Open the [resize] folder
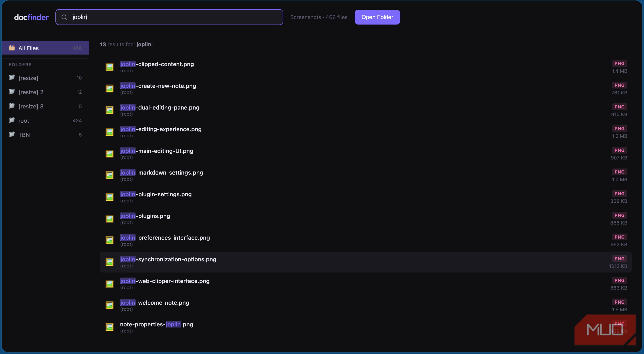This screenshot has width=644, height=354. point(45,78)
